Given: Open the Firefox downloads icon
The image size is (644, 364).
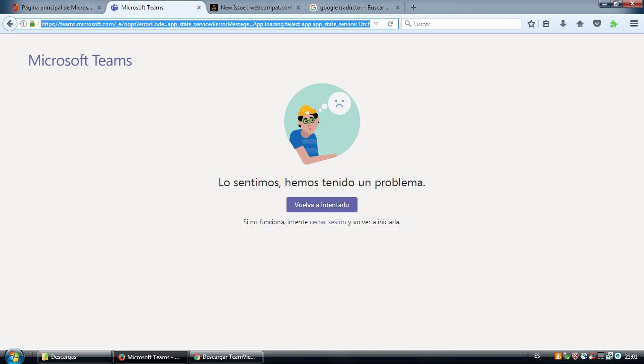Looking at the screenshot, I should point(563,23).
